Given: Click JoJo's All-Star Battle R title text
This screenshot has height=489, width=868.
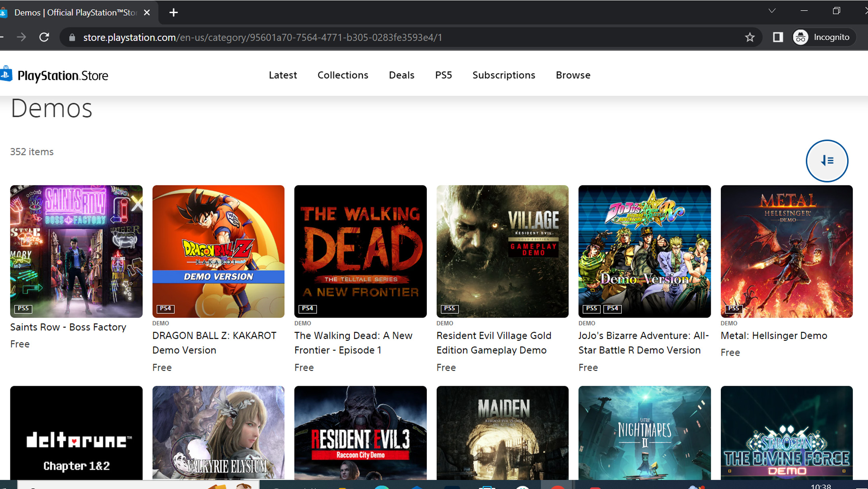Looking at the screenshot, I should point(643,343).
